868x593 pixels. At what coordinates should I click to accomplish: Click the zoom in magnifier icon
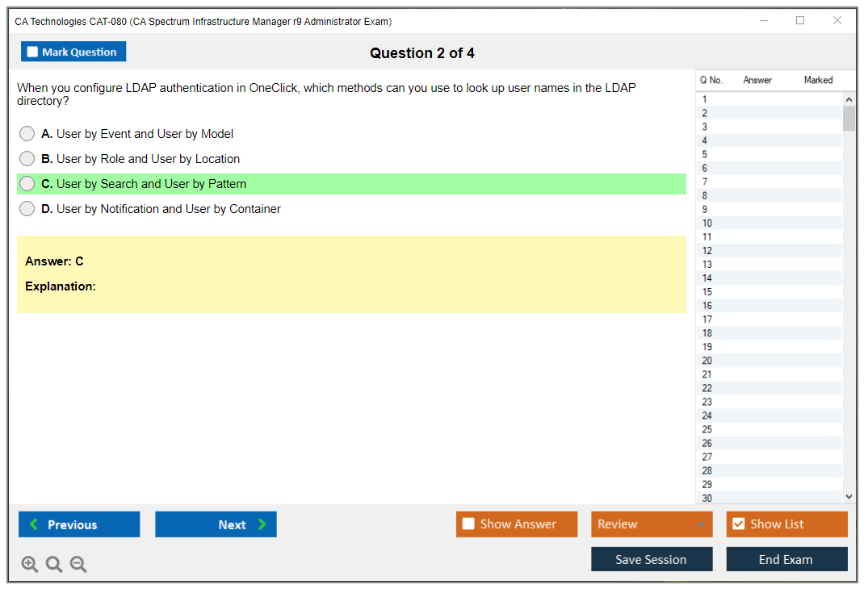[x=30, y=565]
